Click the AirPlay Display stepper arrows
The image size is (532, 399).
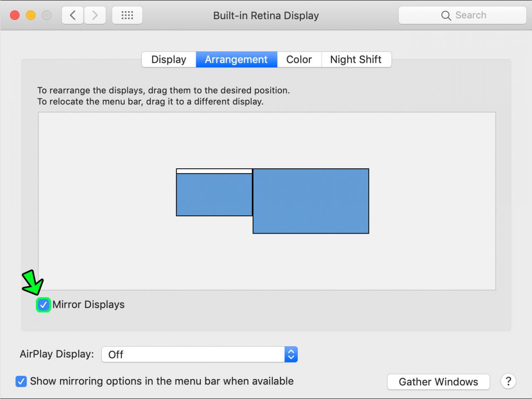[291, 354]
